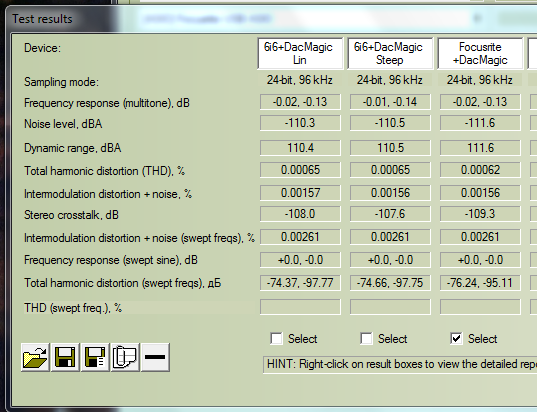Open the load results folder icon
The image size is (537, 412).
tap(35, 357)
